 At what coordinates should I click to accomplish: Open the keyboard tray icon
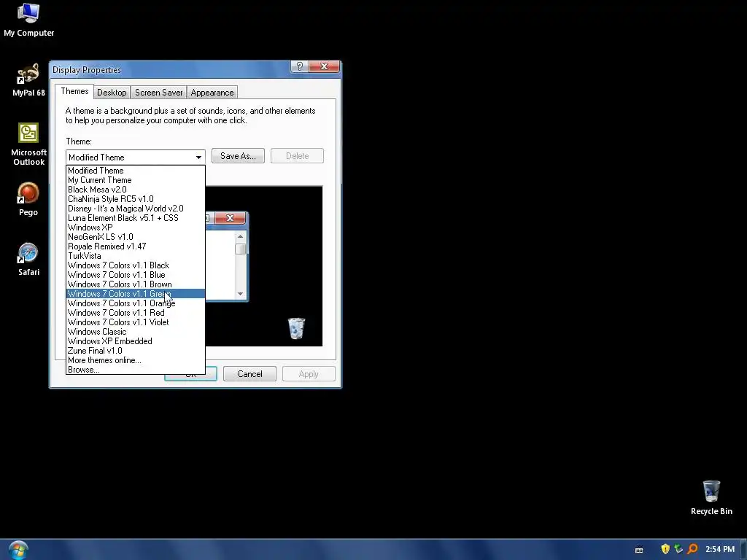click(639, 550)
